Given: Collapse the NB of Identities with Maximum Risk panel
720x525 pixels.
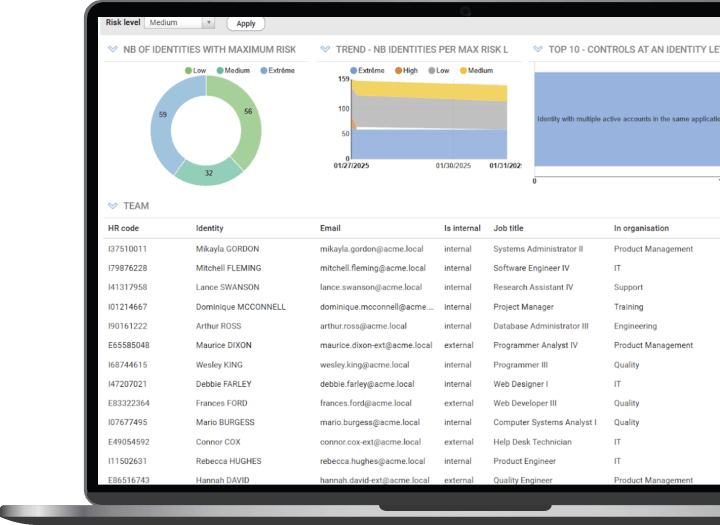Looking at the screenshot, I should 112,49.
